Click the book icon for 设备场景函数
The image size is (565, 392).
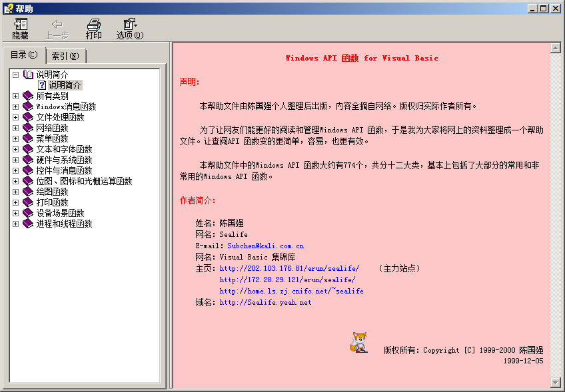click(28, 213)
